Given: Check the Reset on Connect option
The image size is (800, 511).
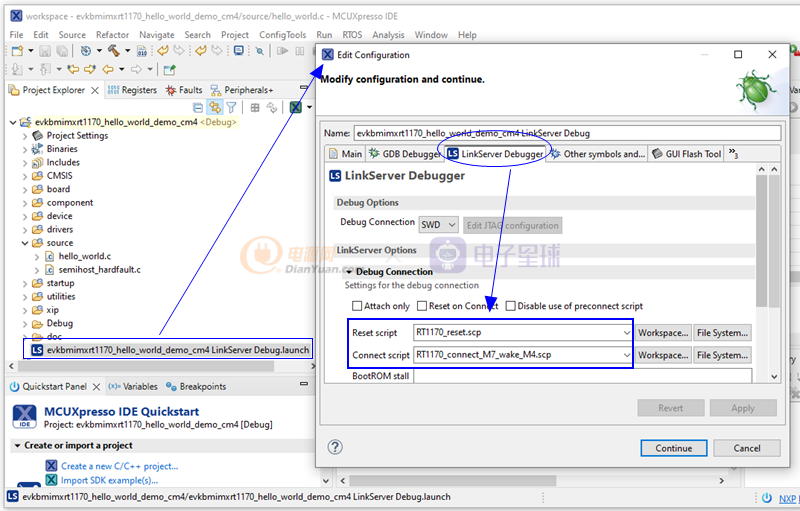Looking at the screenshot, I should point(421,306).
